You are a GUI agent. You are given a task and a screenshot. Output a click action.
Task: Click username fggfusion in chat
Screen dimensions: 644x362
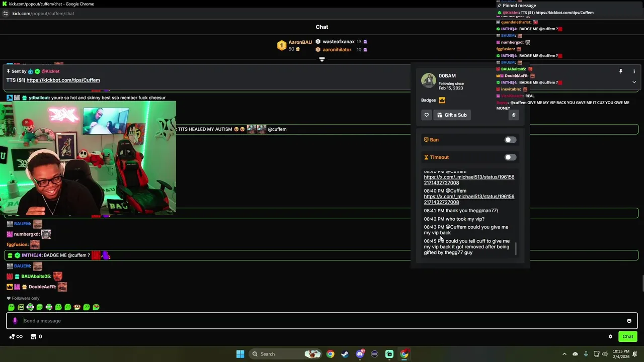coord(17,245)
